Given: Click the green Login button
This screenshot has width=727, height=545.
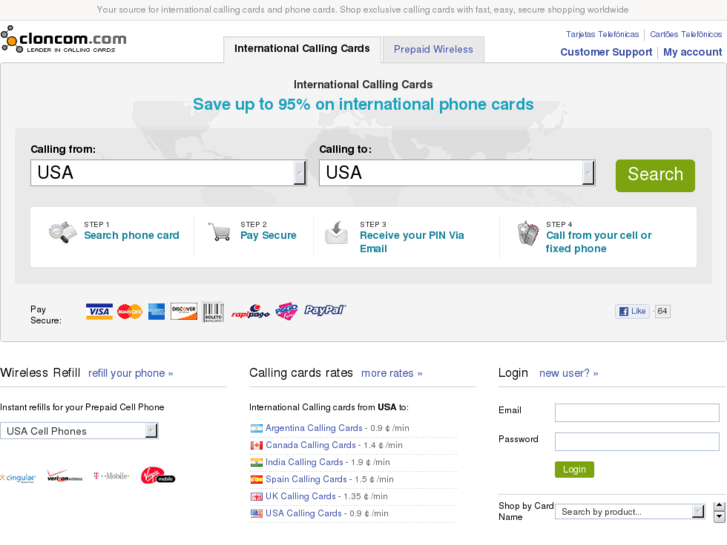Looking at the screenshot, I should [x=574, y=469].
